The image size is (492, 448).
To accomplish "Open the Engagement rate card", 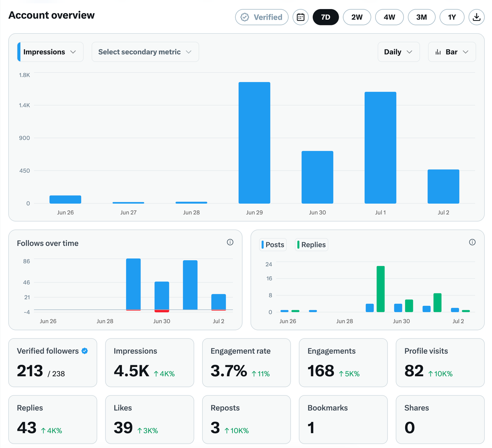I will 246,363.
